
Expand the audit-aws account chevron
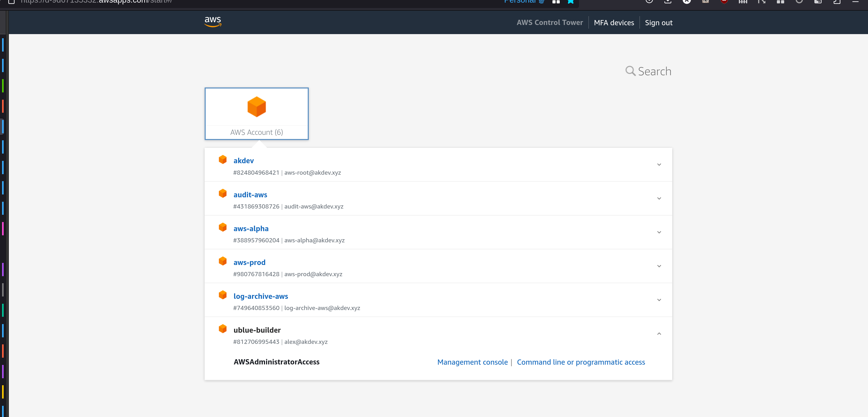659,198
